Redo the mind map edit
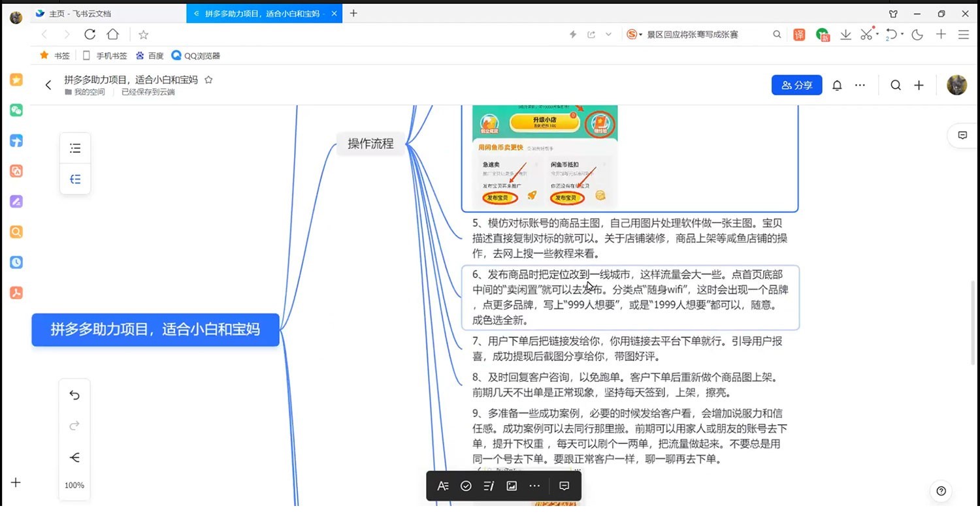This screenshot has height=521, width=980. tap(74, 426)
